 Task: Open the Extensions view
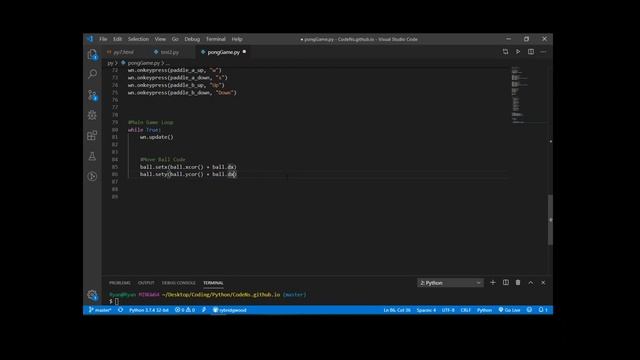tap(92, 136)
